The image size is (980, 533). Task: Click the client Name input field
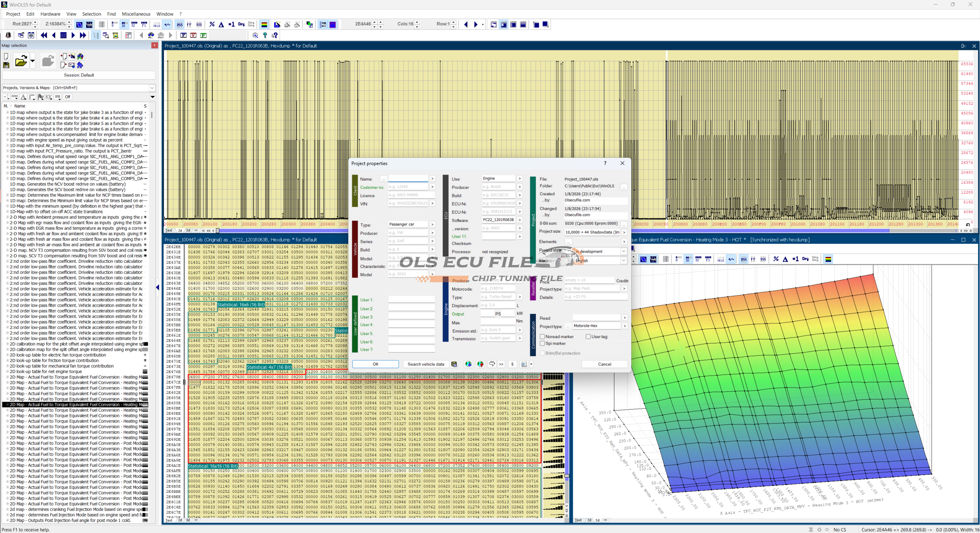pyautogui.click(x=408, y=179)
